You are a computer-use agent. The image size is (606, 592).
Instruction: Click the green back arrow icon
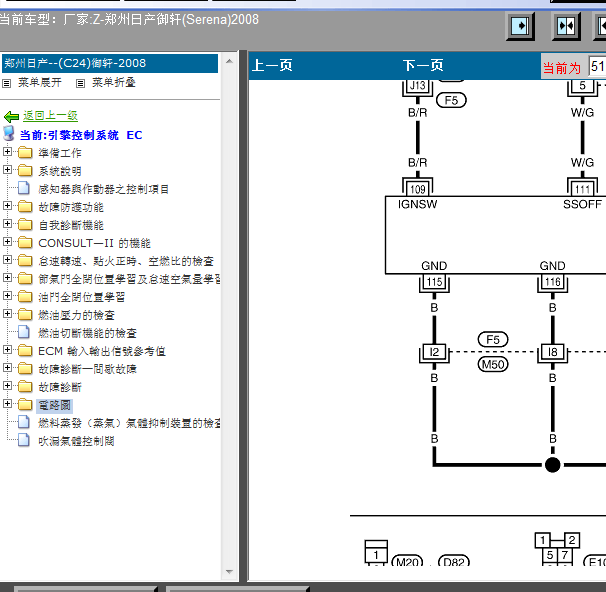tap(11, 116)
